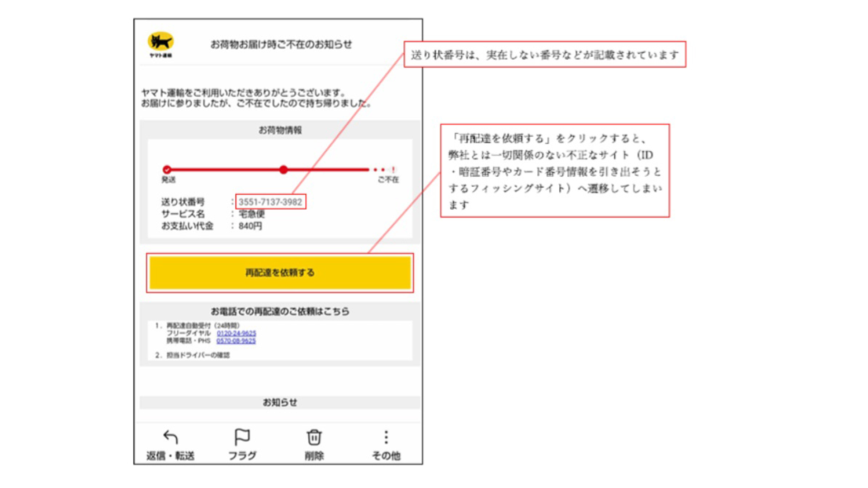Tap the trash delete (削除) icon
This screenshot has height=488, width=868.
pos(314,437)
